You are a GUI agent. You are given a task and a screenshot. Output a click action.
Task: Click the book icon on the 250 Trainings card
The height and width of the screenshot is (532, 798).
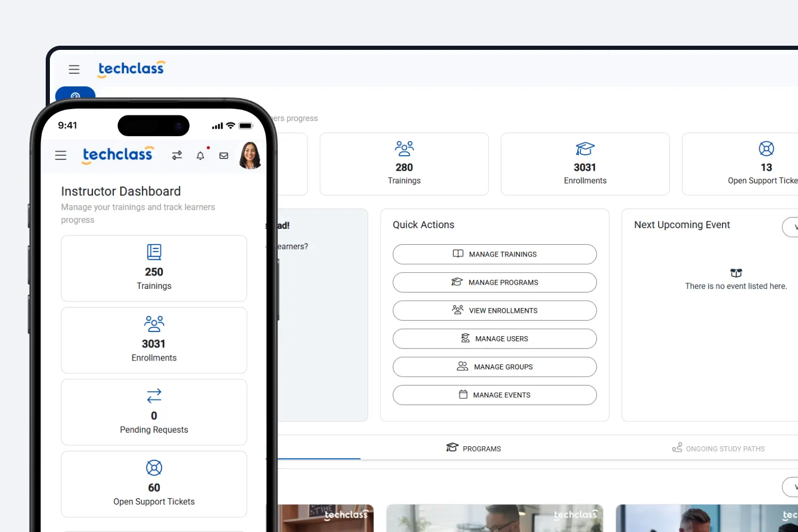[154, 252]
